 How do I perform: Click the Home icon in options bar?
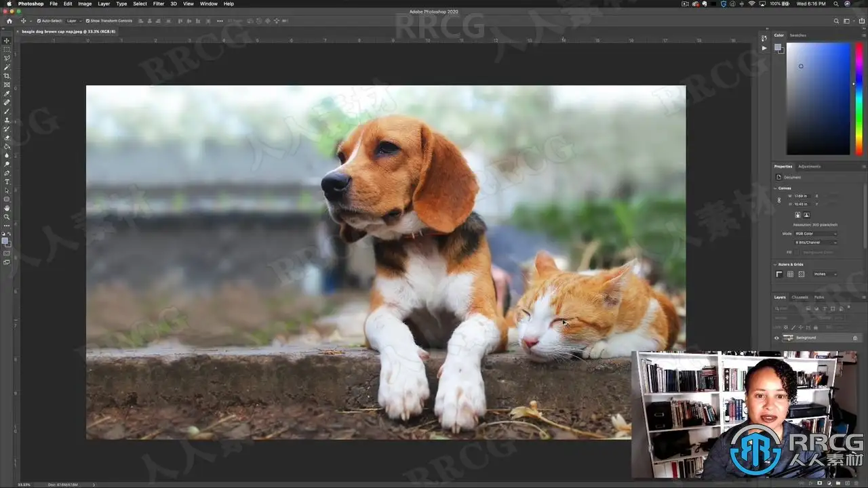point(9,21)
